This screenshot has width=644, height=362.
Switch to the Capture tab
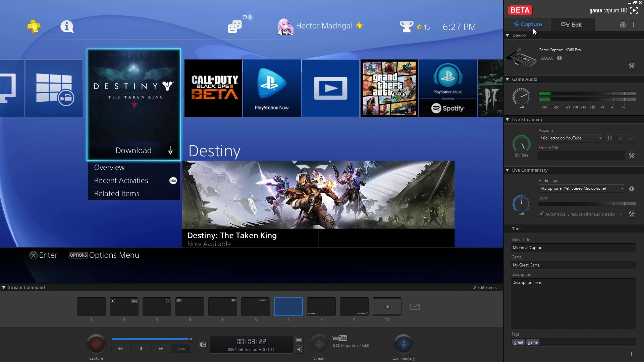(528, 24)
